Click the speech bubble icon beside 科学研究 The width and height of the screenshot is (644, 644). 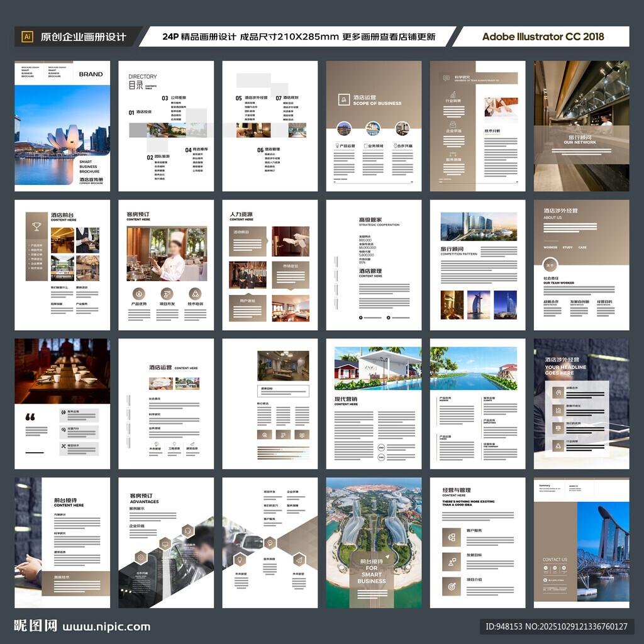click(x=447, y=78)
